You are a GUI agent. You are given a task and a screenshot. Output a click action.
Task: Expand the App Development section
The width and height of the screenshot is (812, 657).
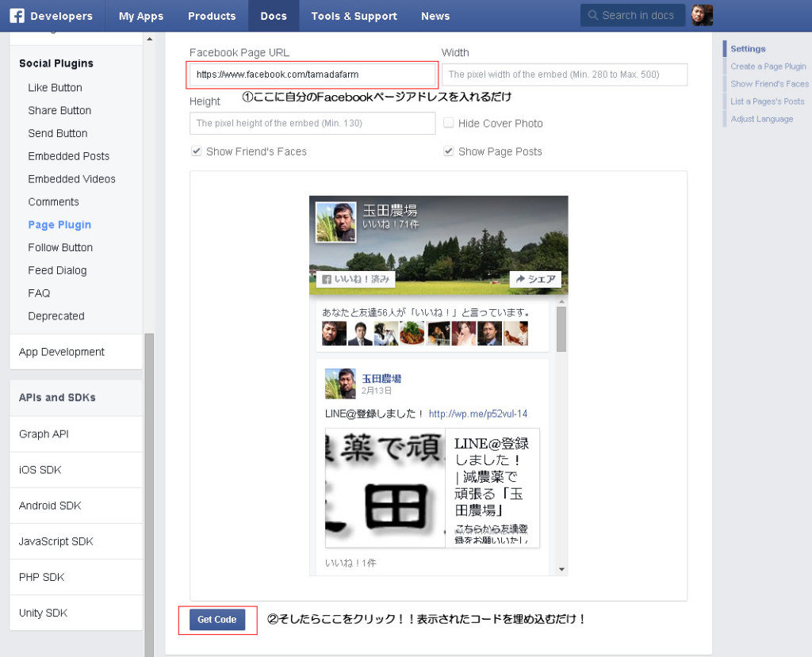62,352
